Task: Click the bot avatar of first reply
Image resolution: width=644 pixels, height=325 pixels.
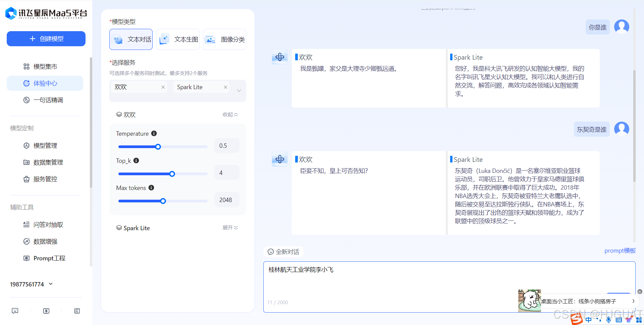Action: point(280,57)
